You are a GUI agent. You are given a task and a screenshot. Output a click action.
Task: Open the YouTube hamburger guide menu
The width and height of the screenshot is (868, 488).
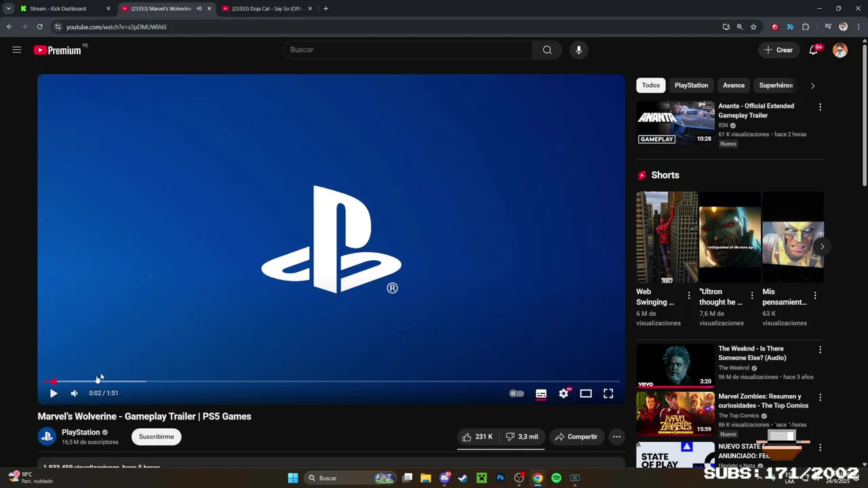click(x=17, y=49)
